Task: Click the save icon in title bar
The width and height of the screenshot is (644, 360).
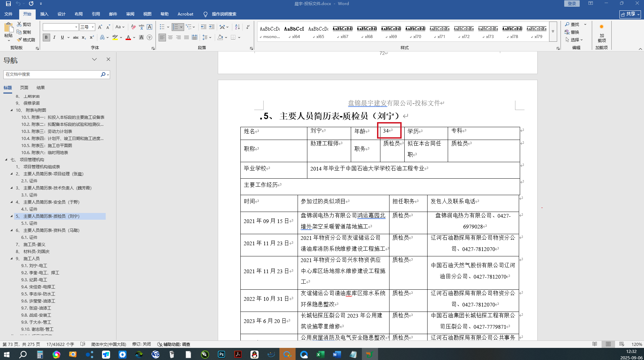Action: click(8, 4)
